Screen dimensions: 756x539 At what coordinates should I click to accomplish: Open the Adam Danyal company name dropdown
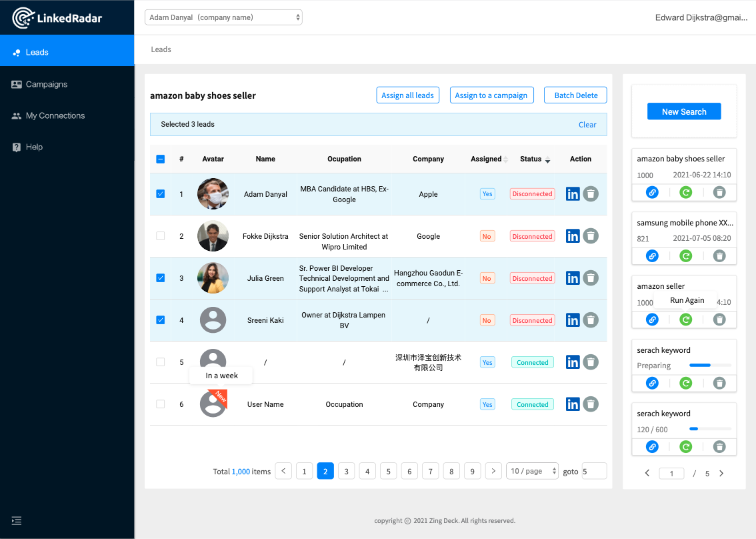pyautogui.click(x=223, y=17)
